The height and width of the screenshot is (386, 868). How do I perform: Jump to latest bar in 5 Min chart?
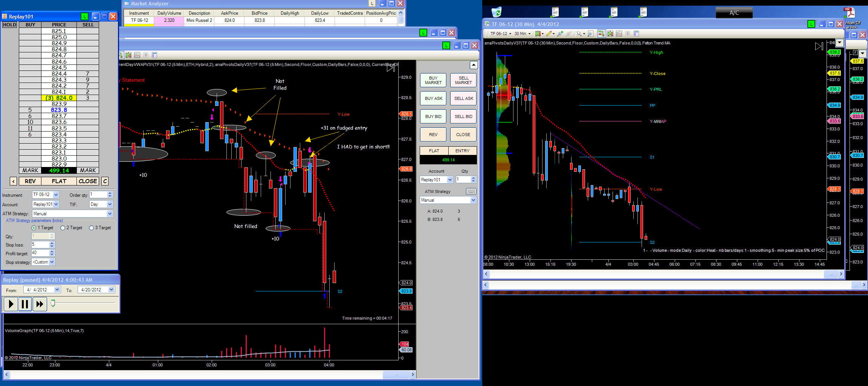click(391, 67)
